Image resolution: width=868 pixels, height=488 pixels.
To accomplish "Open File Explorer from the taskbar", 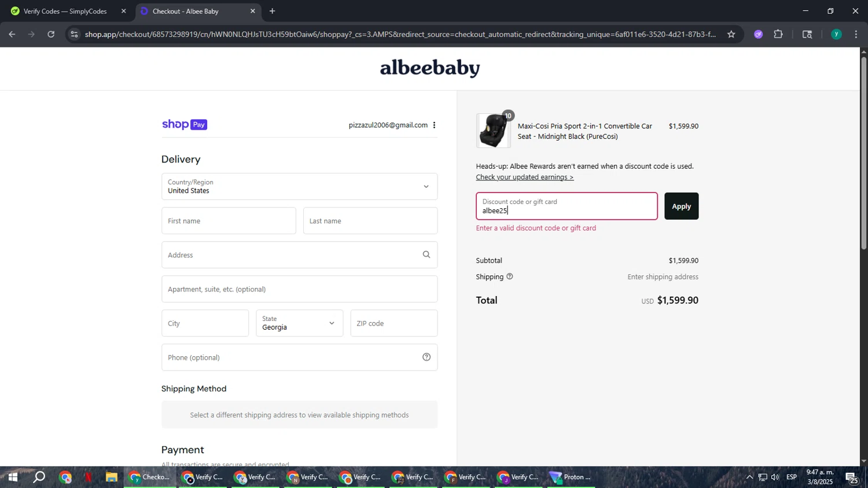I will pyautogui.click(x=112, y=477).
